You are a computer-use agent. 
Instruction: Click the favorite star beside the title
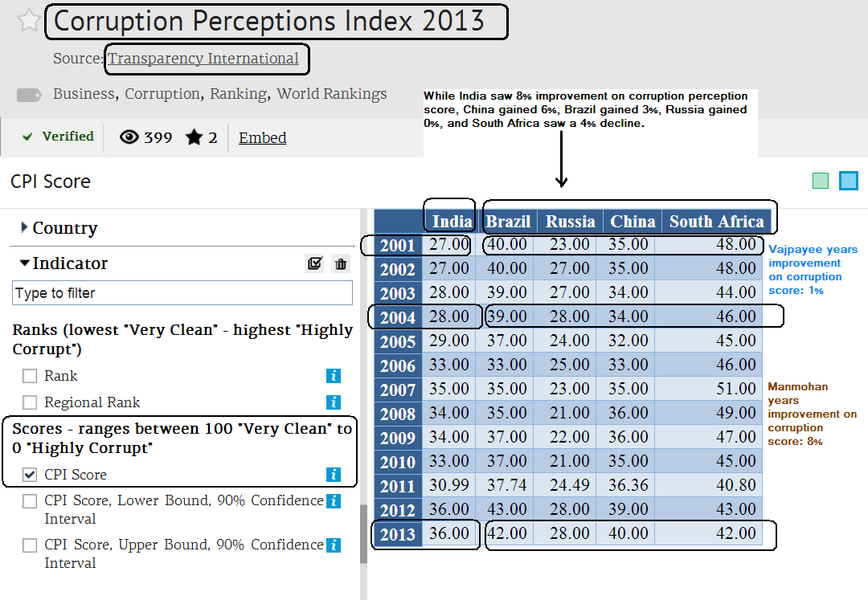click(28, 20)
